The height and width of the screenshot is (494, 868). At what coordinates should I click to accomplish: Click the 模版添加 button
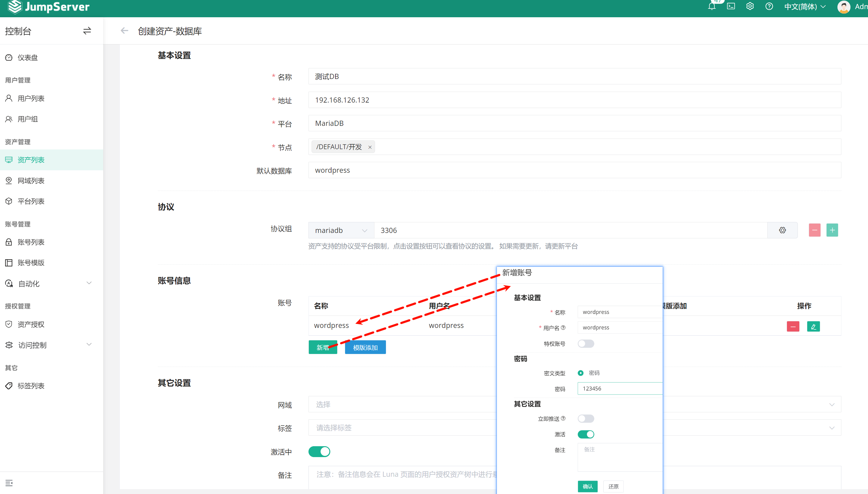point(365,347)
